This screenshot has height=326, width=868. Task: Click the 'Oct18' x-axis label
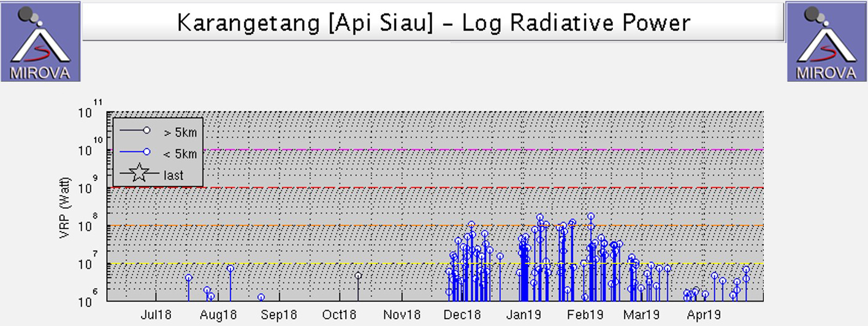(x=339, y=315)
